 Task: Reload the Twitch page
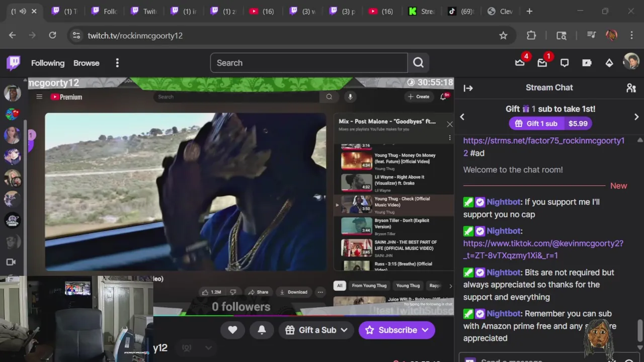coord(52,35)
